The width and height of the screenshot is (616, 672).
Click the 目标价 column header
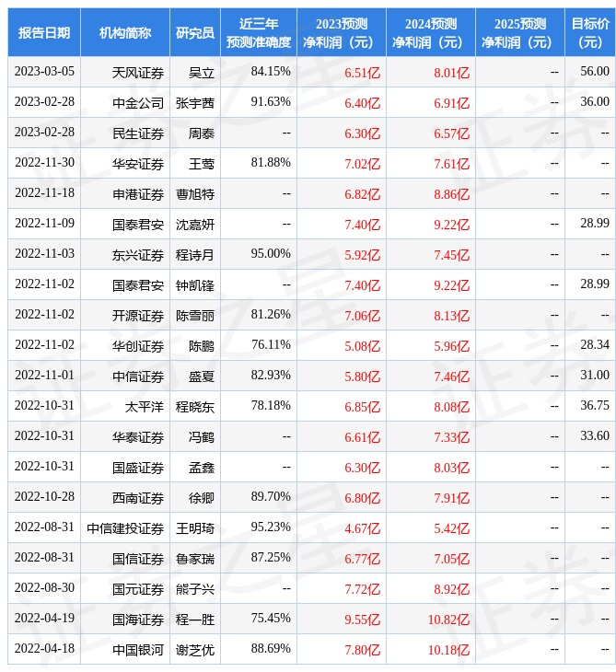pos(590,32)
